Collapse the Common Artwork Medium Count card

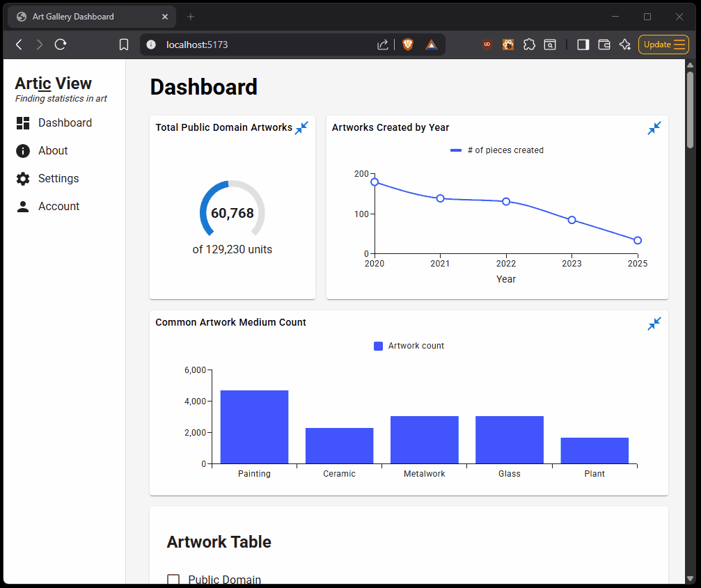pos(654,324)
